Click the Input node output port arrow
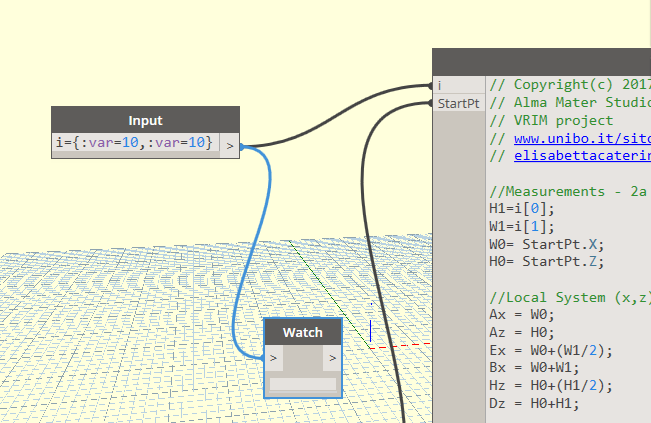 230,145
